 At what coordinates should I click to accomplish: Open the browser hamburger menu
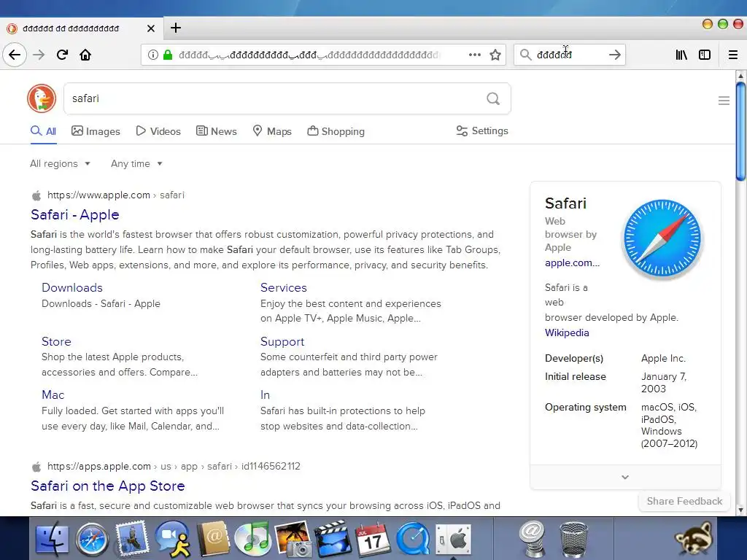(x=733, y=55)
